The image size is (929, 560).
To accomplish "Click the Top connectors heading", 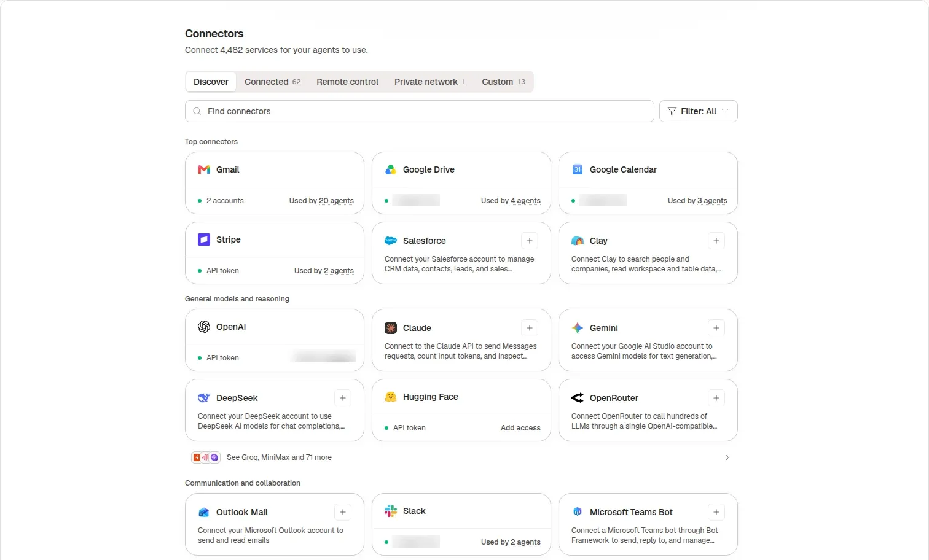I will pyautogui.click(x=211, y=142).
